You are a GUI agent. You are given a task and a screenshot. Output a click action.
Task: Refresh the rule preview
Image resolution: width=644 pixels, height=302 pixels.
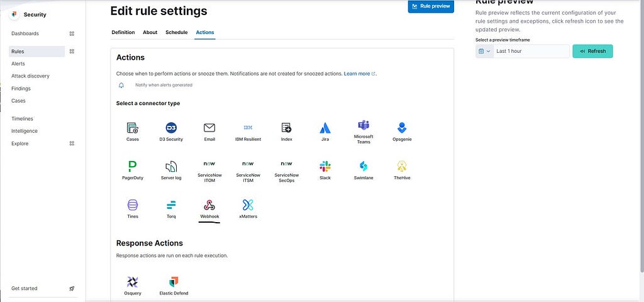[x=592, y=52]
